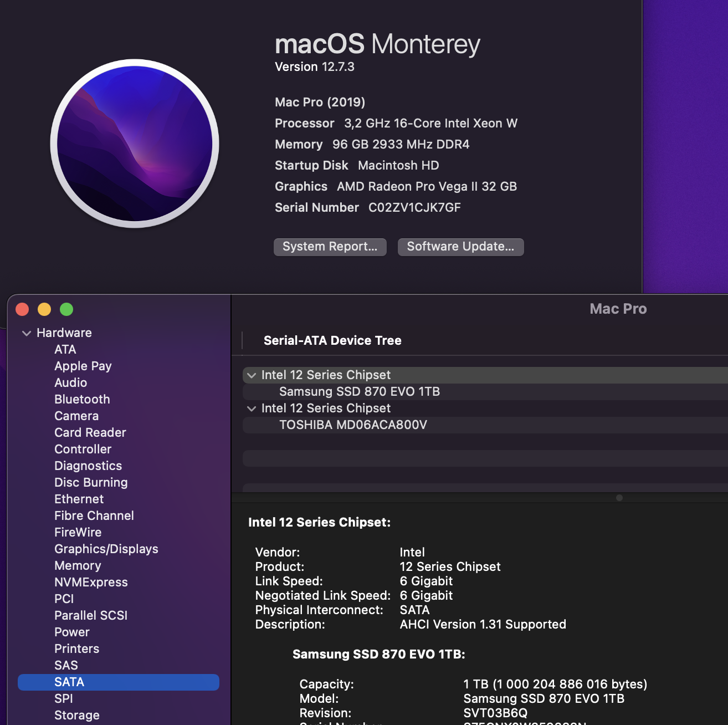Click the Serial Number value C02ZV1CJK7GF
Viewport: 728px width, 725px height.
(x=415, y=208)
